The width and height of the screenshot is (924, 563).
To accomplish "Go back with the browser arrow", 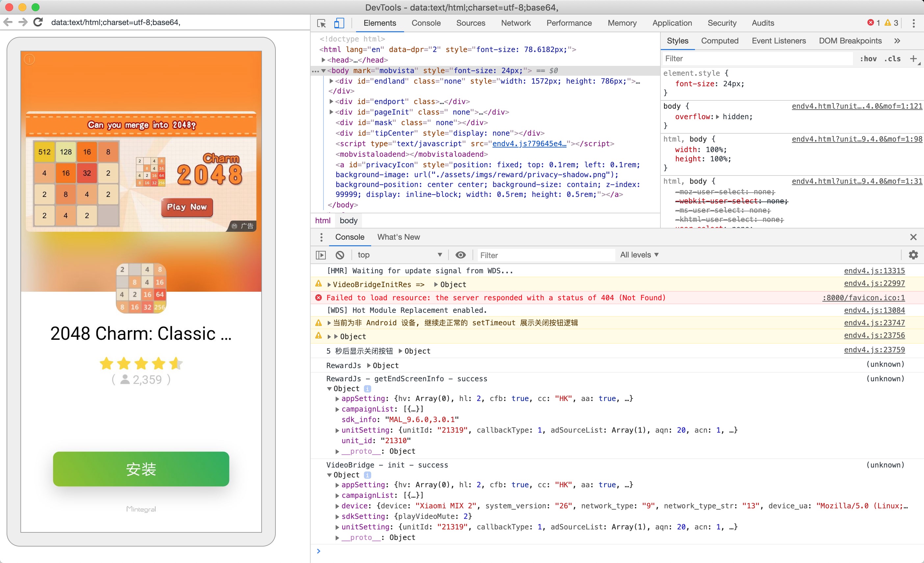I will (x=8, y=22).
